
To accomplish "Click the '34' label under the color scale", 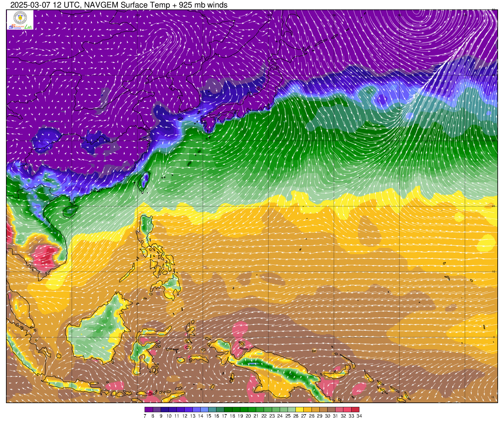I will click(359, 416).
